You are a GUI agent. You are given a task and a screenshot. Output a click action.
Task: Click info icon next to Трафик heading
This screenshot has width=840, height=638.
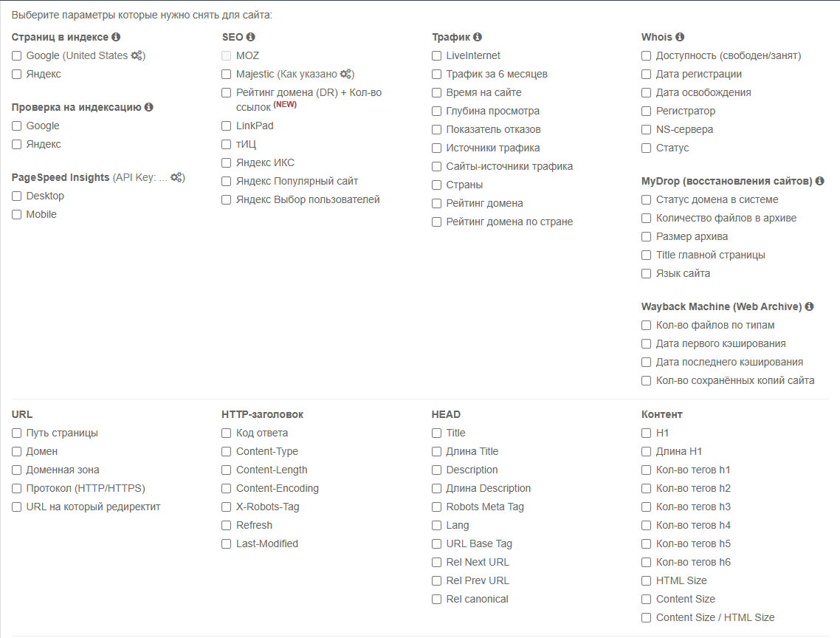point(478,37)
